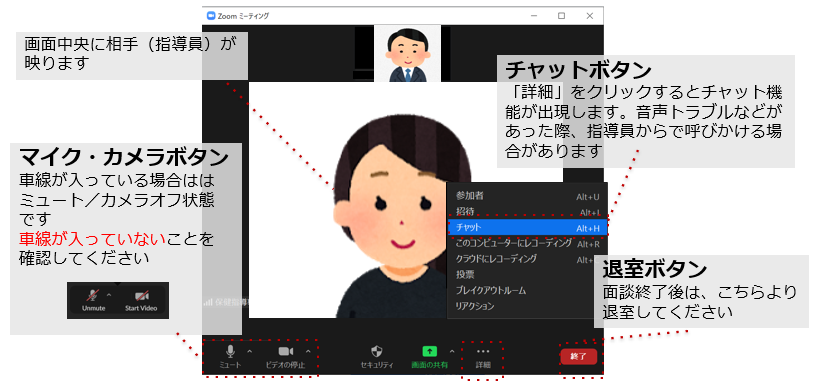This screenshot has height=389, width=815.
Task: Click the red 終了 button
Action: coord(579,356)
